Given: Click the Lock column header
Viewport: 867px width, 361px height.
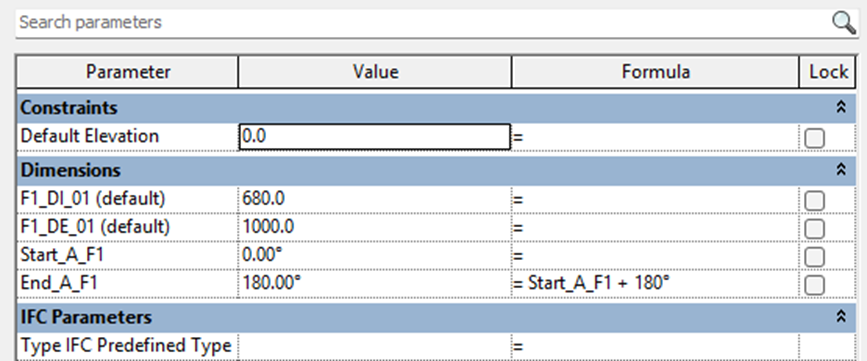Looking at the screenshot, I should tap(828, 72).
